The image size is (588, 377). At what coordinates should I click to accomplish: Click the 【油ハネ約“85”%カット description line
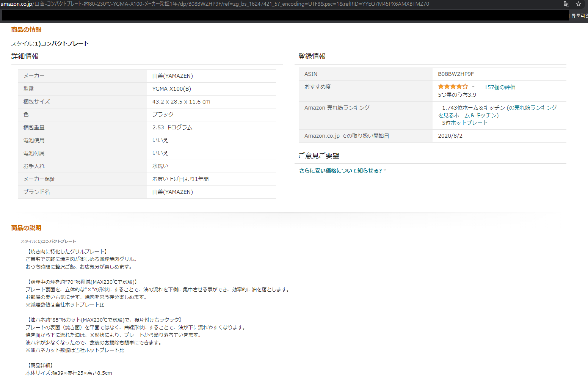click(104, 320)
